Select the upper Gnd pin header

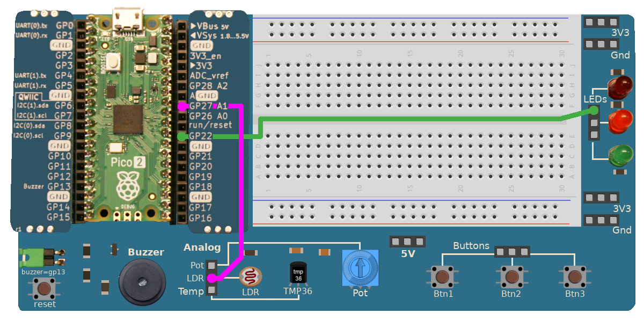pos(601,45)
